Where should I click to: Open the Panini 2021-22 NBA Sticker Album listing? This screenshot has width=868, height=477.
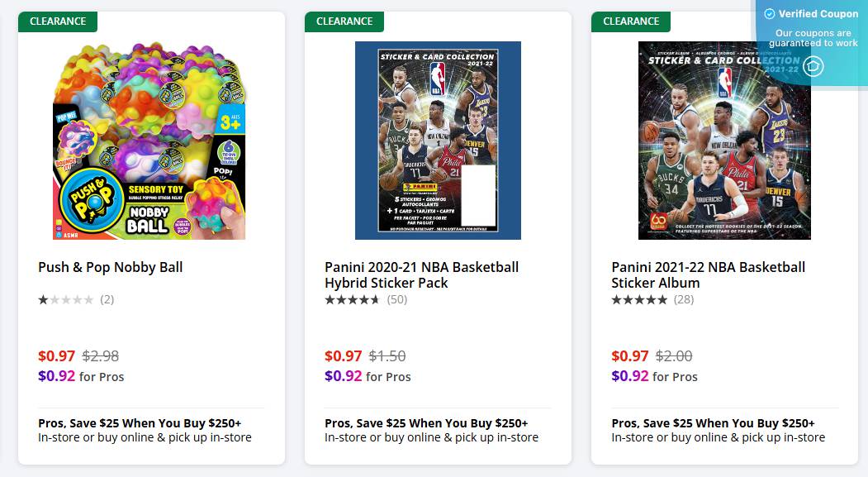pos(707,274)
